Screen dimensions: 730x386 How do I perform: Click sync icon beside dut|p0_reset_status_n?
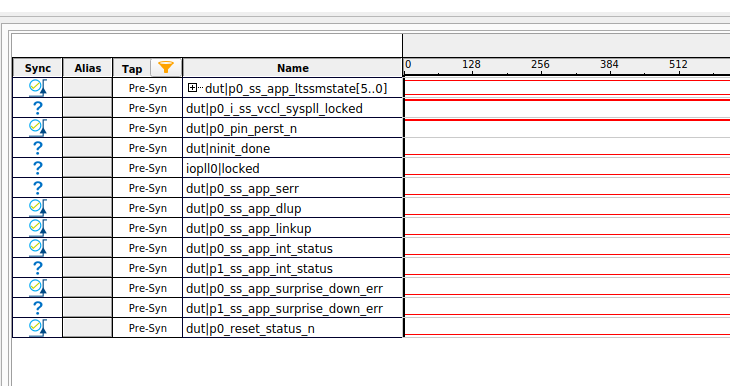coord(37,328)
